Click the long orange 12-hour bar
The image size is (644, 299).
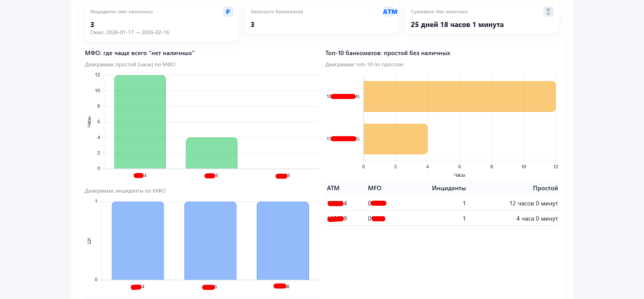459,96
